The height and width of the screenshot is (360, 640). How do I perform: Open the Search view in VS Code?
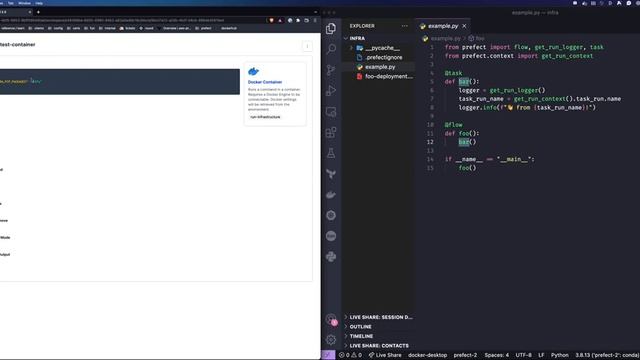331,49
